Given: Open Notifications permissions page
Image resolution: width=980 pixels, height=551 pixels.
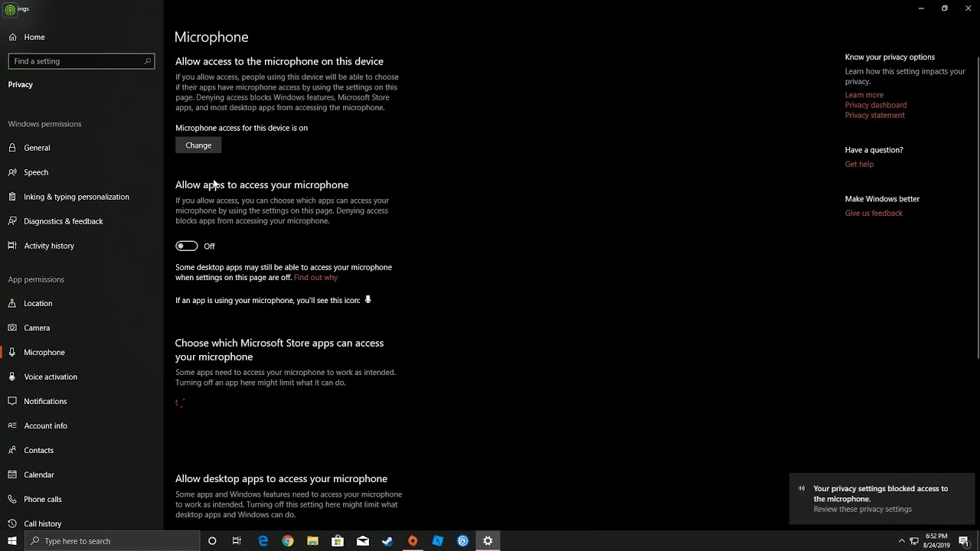Looking at the screenshot, I should (x=38, y=401).
